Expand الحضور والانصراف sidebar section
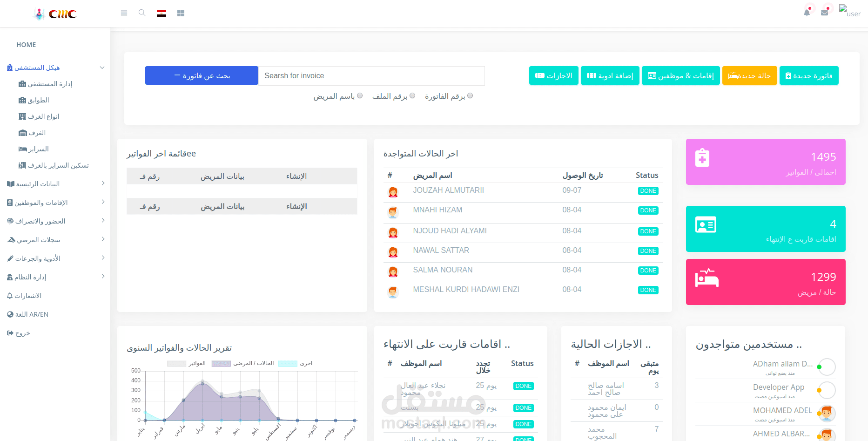The width and height of the screenshot is (868, 441). pos(55,221)
